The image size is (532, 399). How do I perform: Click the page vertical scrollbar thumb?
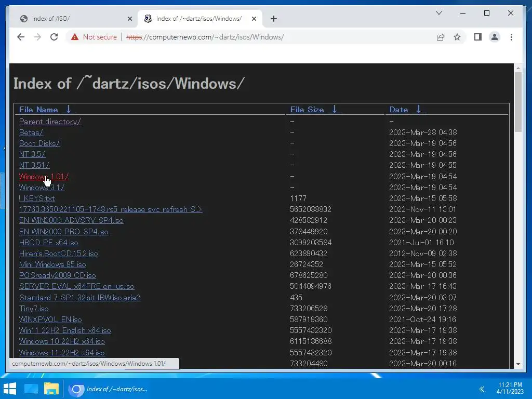pyautogui.click(x=518, y=102)
